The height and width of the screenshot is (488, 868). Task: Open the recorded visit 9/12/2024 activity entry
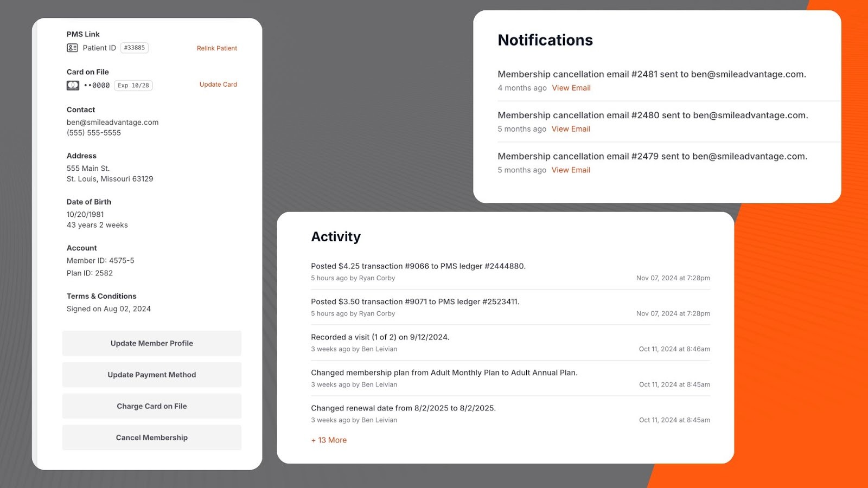click(x=380, y=337)
